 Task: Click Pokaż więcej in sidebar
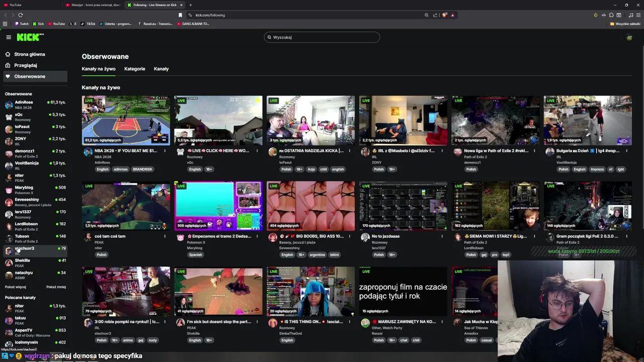pyautogui.click(x=16, y=287)
